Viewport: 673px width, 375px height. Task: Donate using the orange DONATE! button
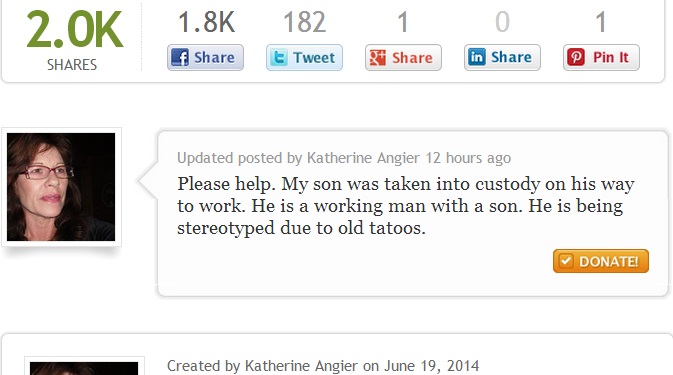point(600,261)
